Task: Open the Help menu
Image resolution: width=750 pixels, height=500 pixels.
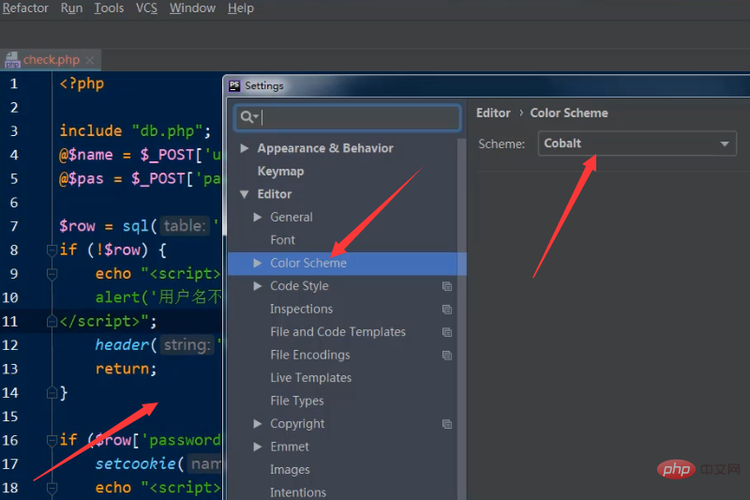Action: (x=241, y=8)
